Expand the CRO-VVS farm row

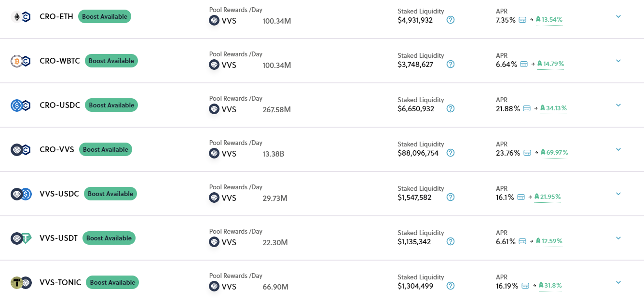(618, 149)
